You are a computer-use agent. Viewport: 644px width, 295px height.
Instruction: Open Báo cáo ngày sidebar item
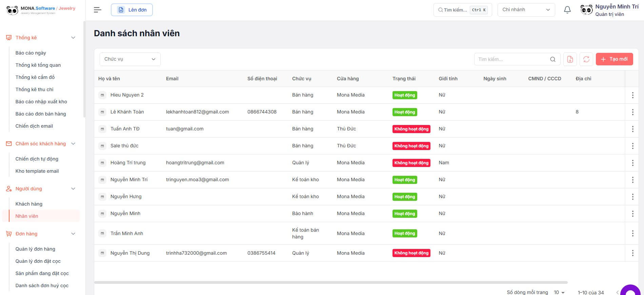(x=31, y=53)
